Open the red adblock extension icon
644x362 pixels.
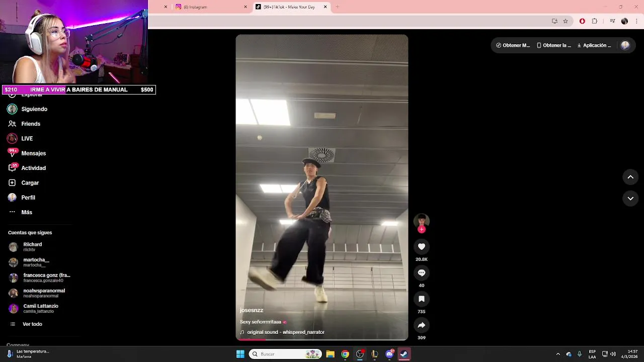click(582, 21)
